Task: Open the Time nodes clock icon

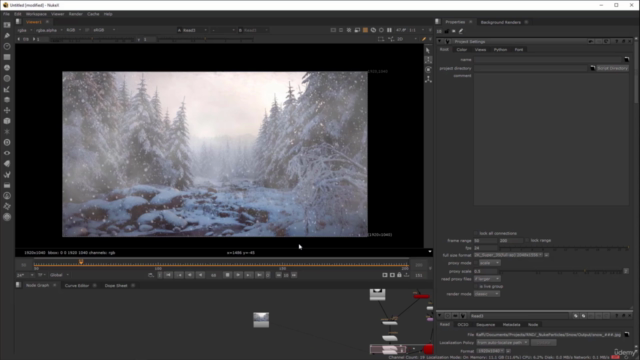Action: click(x=7, y=46)
